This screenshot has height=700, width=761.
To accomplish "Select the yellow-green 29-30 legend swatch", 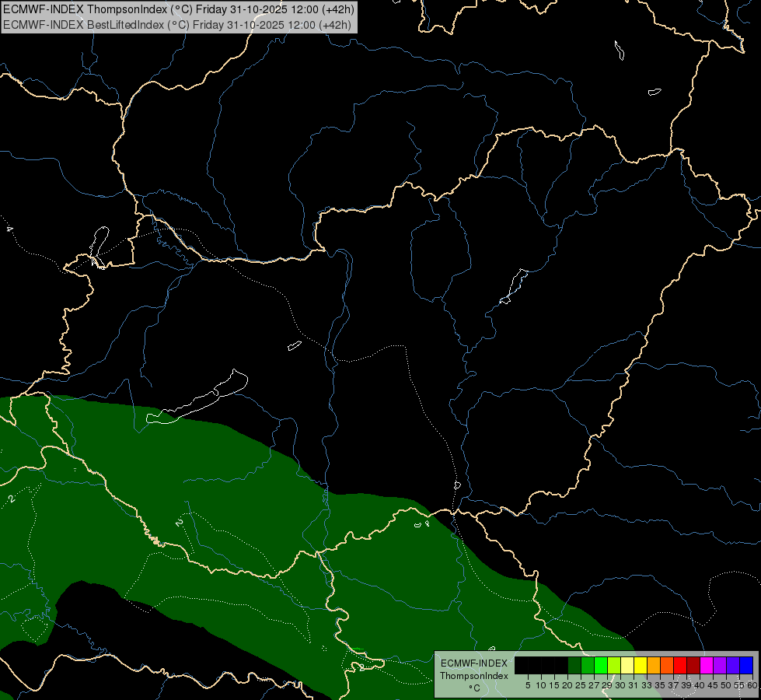I will [614, 666].
